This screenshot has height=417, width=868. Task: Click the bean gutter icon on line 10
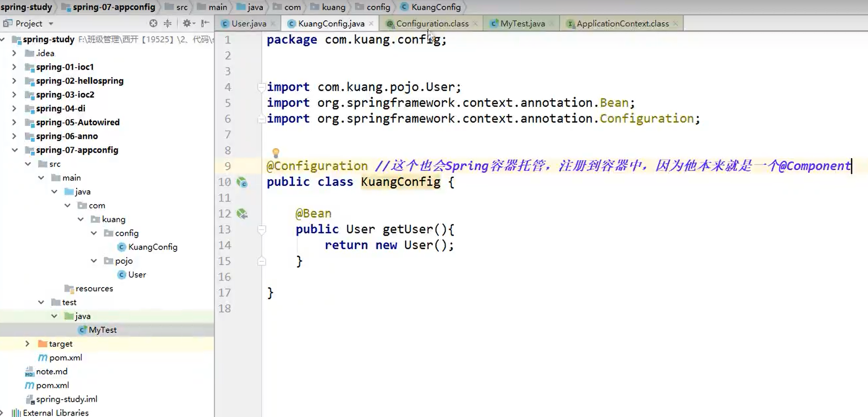pyautogui.click(x=242, y=182)
